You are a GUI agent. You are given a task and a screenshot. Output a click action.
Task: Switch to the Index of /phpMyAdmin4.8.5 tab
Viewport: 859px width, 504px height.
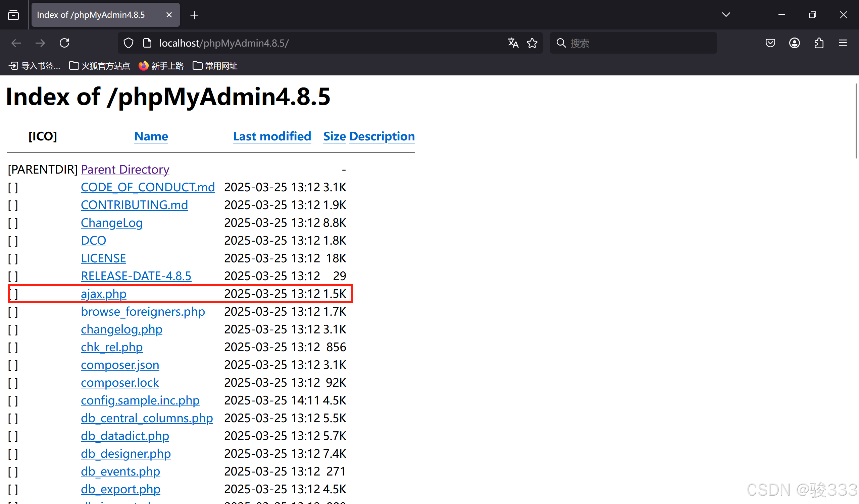91,15
